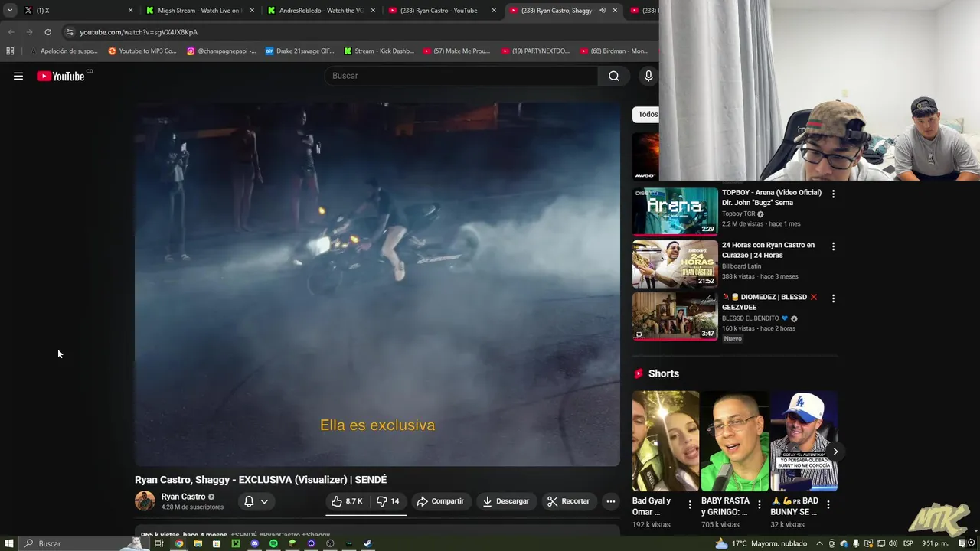
Task: Open Spotify from the taskbar
Action: 273,543
